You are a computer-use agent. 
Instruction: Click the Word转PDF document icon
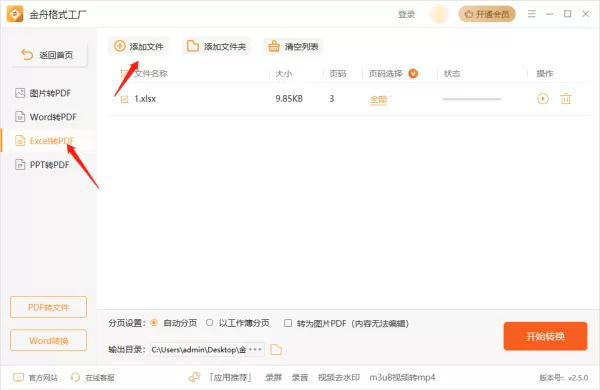20,117
